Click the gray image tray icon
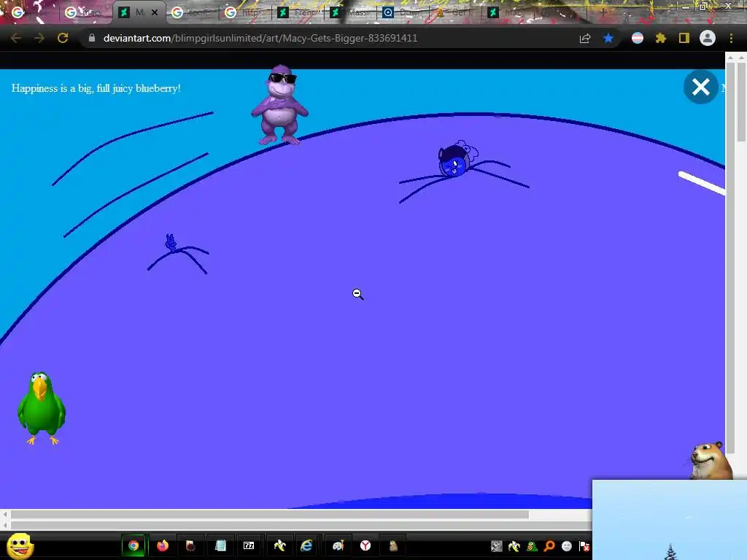Viewport: 747px width, 560px height. pos(496,546)
